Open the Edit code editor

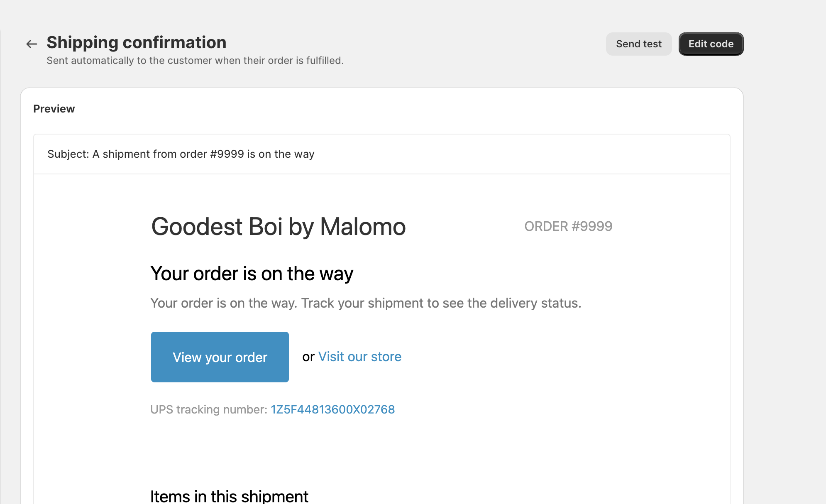711,44
